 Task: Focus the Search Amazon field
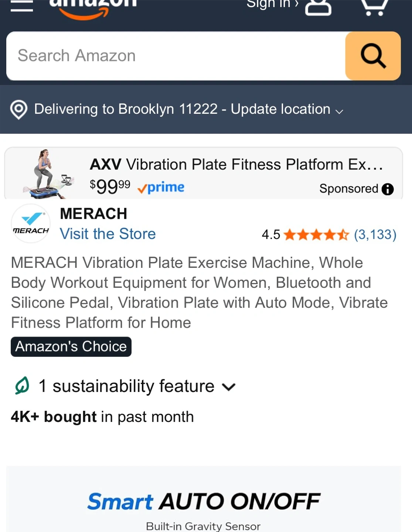(176, 56)
